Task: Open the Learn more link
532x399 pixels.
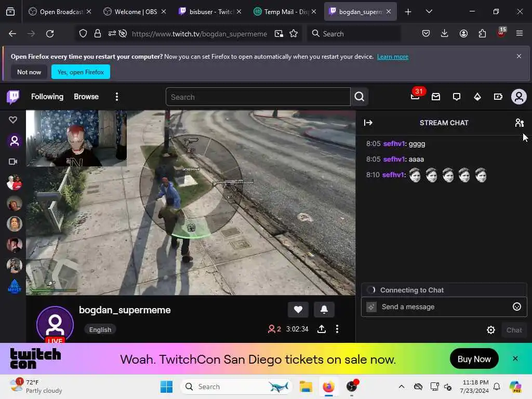Action: click(x=393, y=57)
